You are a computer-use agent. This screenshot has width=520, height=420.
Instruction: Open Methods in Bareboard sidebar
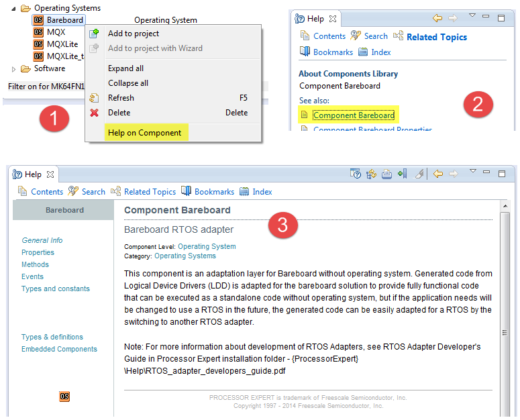[x=35, y=264]
